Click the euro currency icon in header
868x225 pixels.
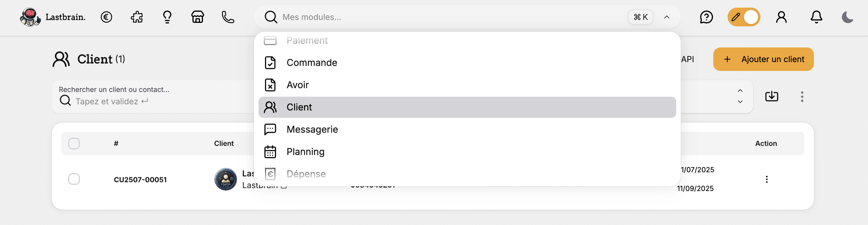point(106,17)
